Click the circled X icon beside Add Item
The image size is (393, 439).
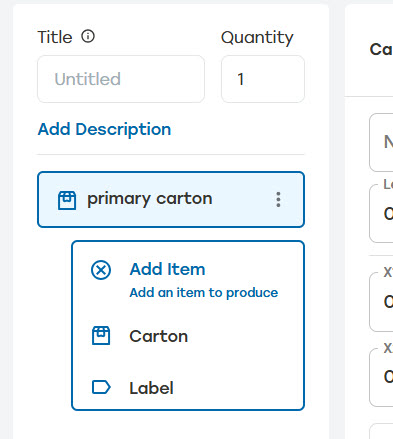click(x=101, y=270)
